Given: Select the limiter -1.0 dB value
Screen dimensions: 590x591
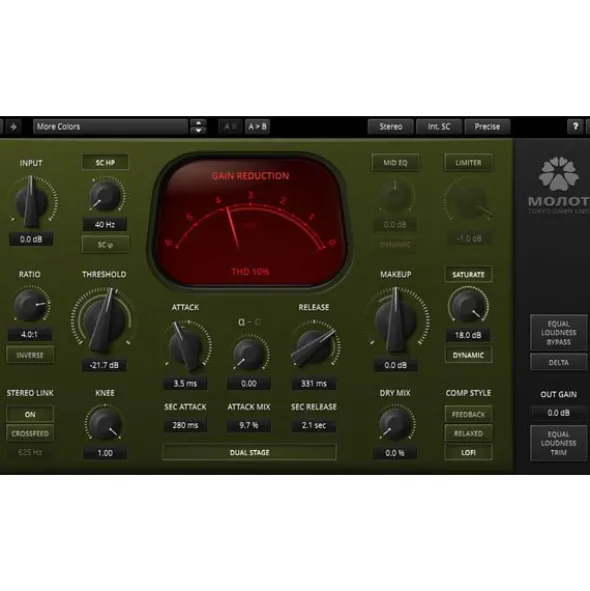Looking at the screenshot, I should coord(469,239).
